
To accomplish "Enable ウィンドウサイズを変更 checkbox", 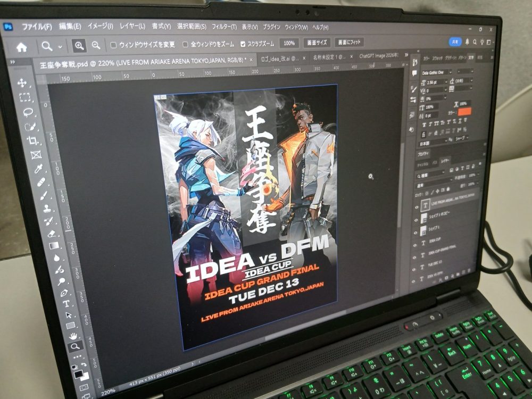I will (x=113, y=45).
